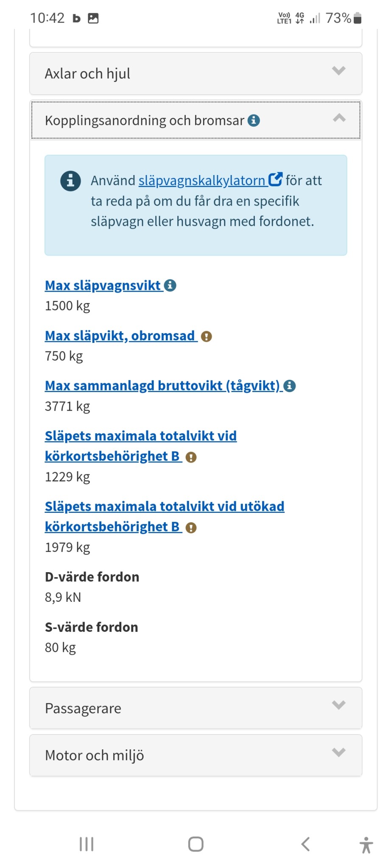Tap info icon beside Kopplingsanordning och bromsar
The width and height of the screenshot is (391, 868).
click(254, 120)
